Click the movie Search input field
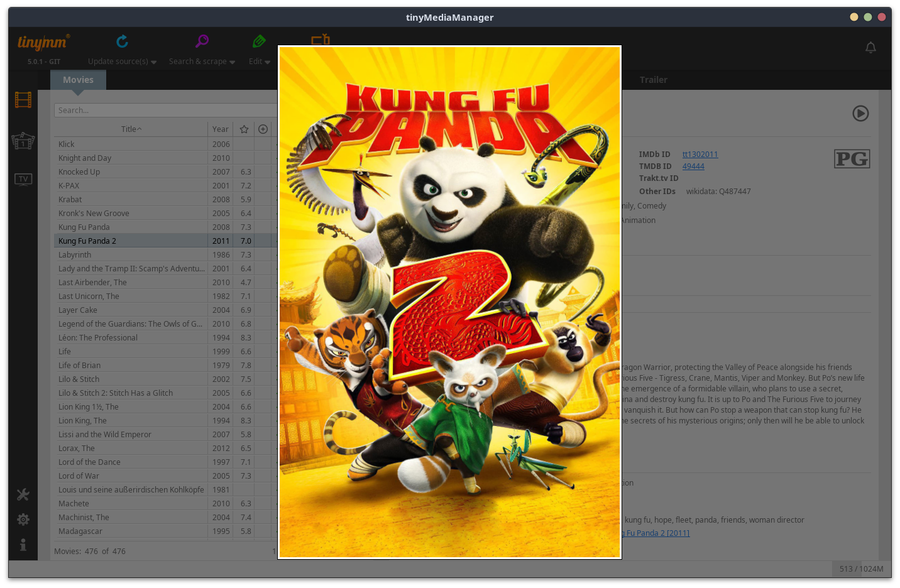Screen dimensions: 900x588 point(163,111)
